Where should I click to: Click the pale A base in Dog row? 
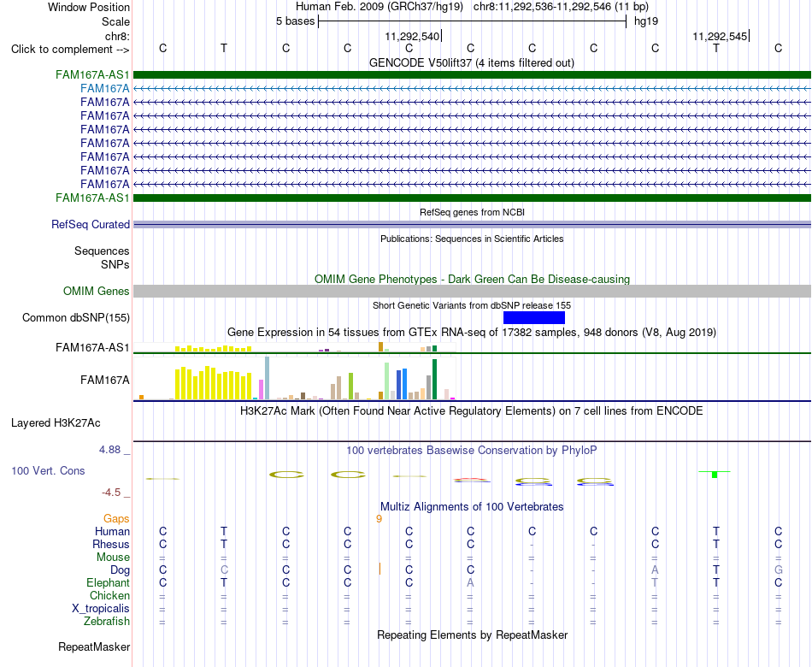[x=655, y=570]
